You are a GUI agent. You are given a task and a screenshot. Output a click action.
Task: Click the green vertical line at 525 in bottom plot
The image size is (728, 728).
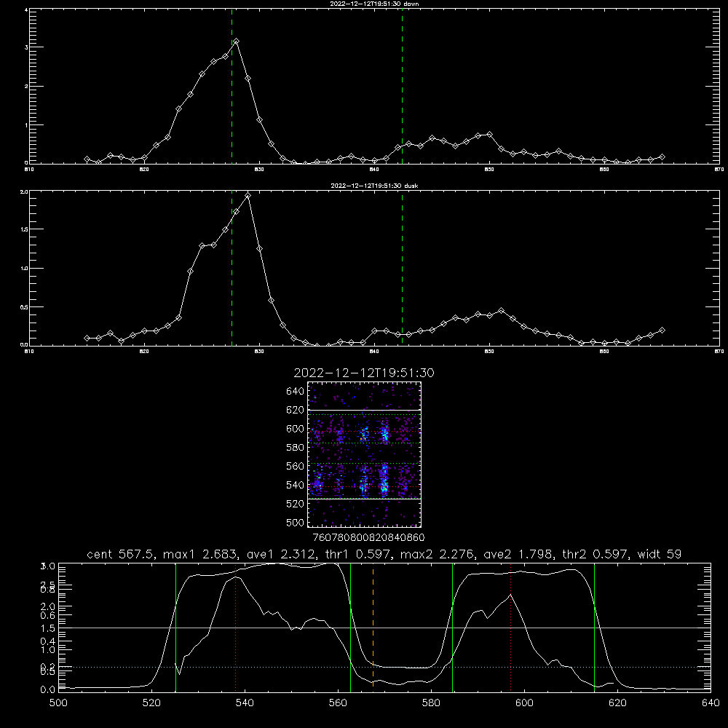coord(175,628)
